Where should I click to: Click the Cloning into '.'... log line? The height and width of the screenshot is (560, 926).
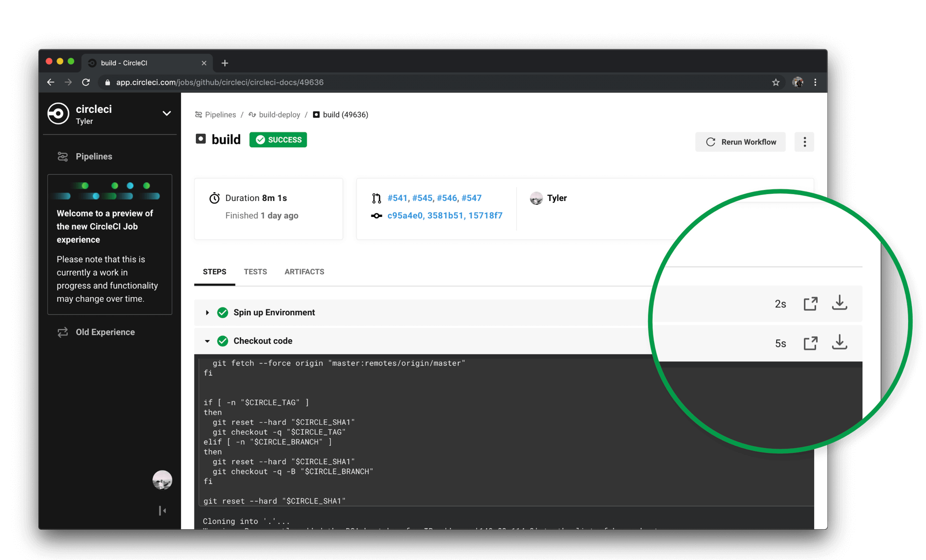[246, 521]
